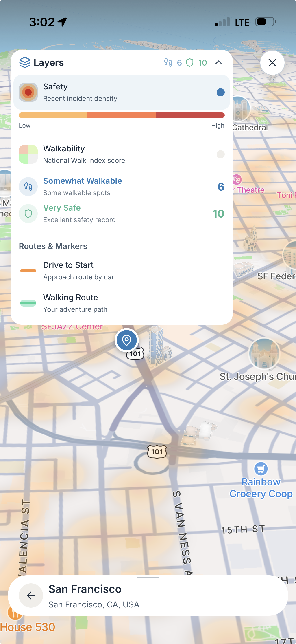The image size is (296, 644).
Task: Tap Rainbow Grocery Coop cart icon
Action: (261, 468)
